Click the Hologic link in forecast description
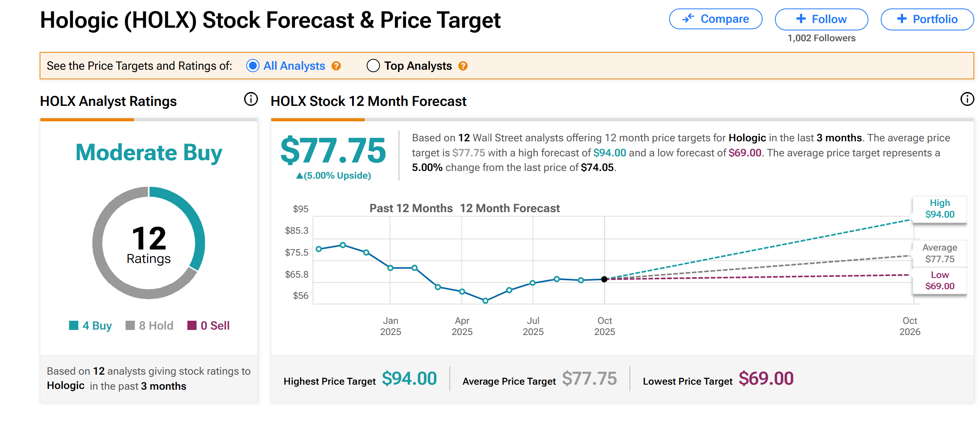The width and height of the screenshot is (980, 427). point(747,138)
